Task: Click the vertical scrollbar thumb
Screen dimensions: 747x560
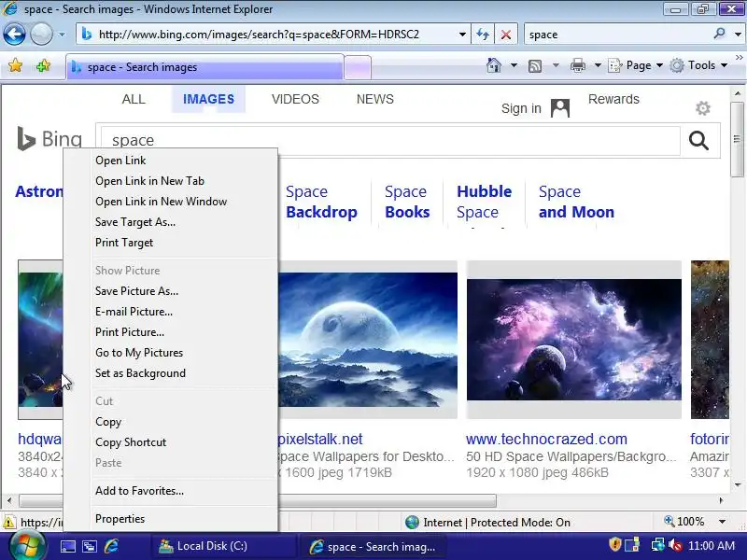Action: pyautogui.click(x=737, y=138)
